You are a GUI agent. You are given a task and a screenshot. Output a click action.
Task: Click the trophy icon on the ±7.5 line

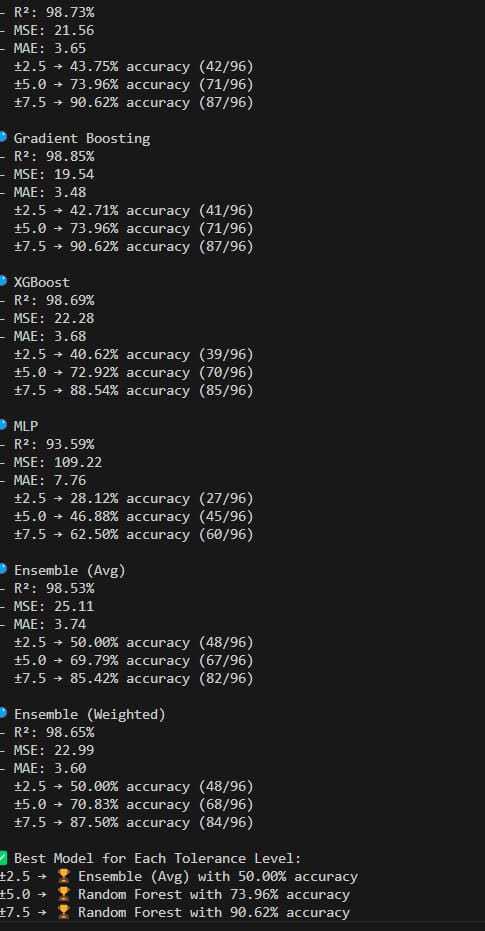(63, 912)
